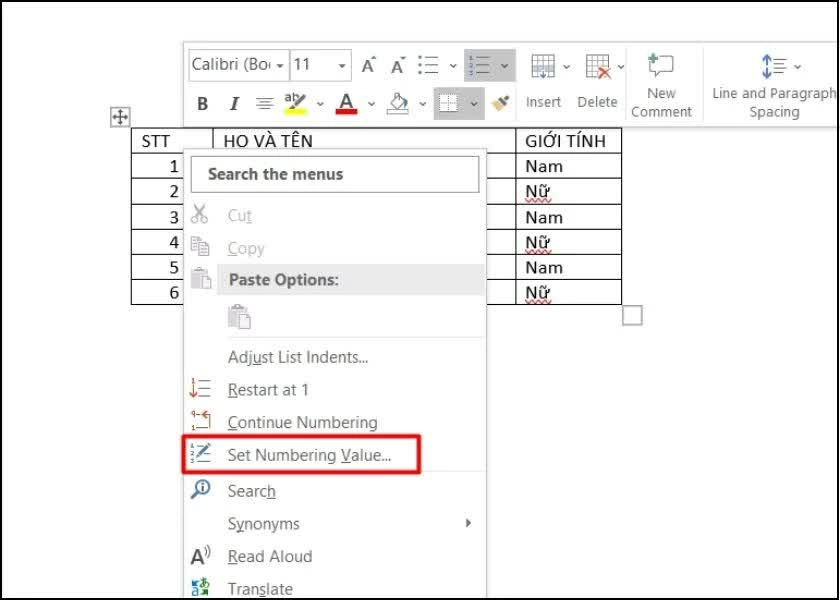This screenshot has width=840, height=600.
Task: Choose Cut in the context menu
Action: [x=334, y=215]
